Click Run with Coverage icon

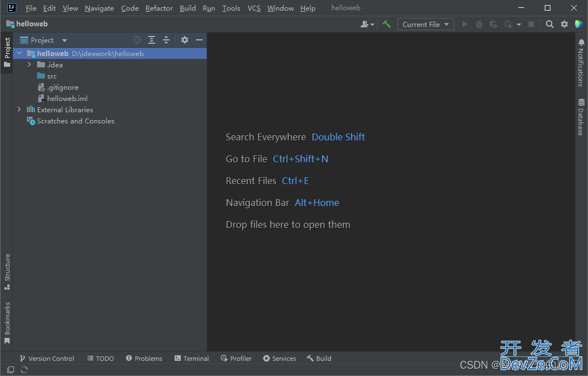pyautogui.click(x=494, y=24)
